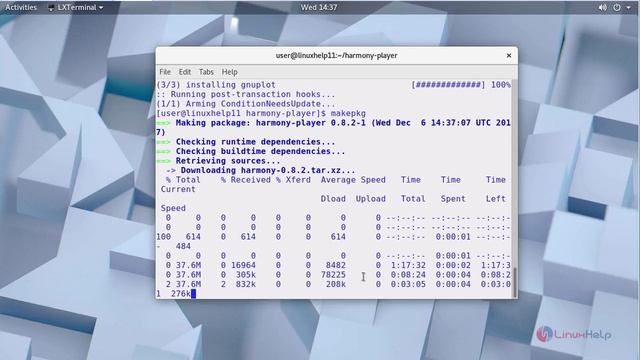Click 'Downloading harmony-0.8.2.tar.xz...' line
This screenshot has height=360, width=640.
coord(268,170)
